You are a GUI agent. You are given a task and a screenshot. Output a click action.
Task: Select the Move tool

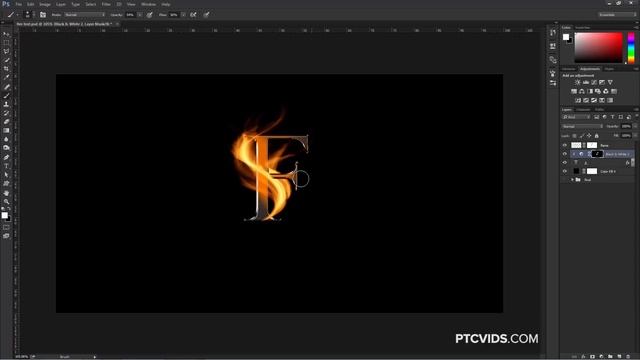coord(6,34)
